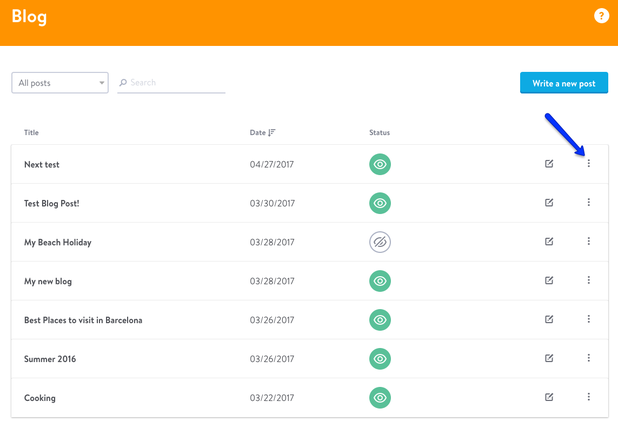
Task: Click the Status column header
Action: tap(379, 132)
